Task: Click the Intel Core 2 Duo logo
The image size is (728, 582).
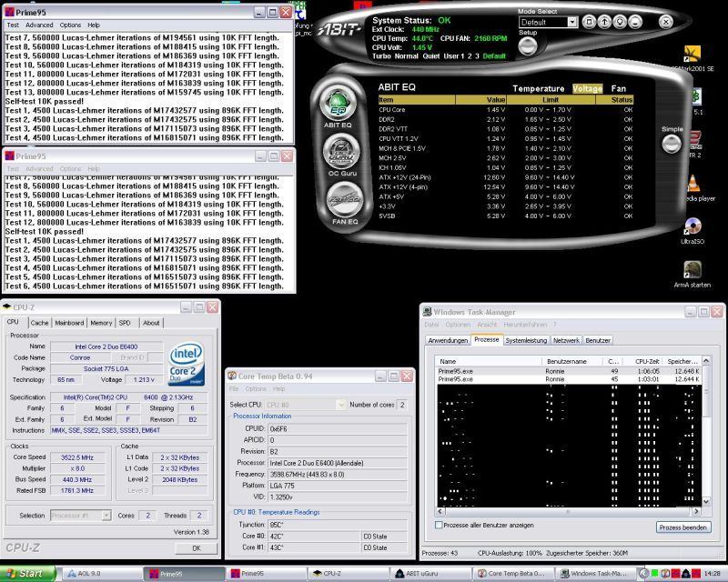Action: pyautogui.click(x=187, y=365)
